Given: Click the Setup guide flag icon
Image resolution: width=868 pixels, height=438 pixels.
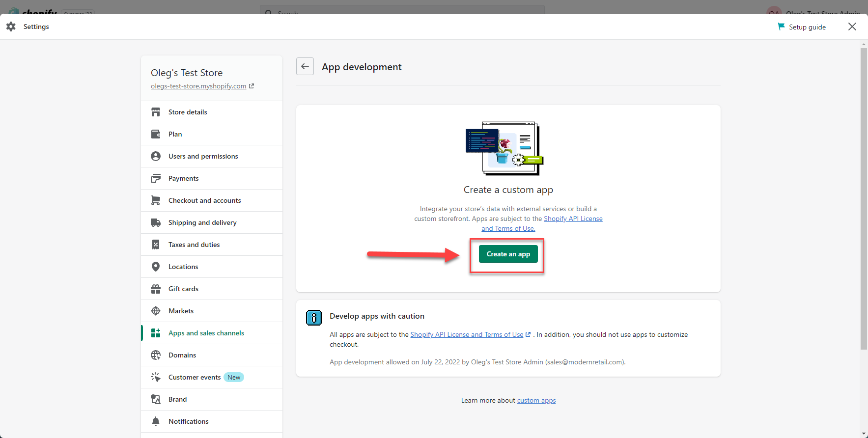Looking at the screenshot, I should [781, 27].
